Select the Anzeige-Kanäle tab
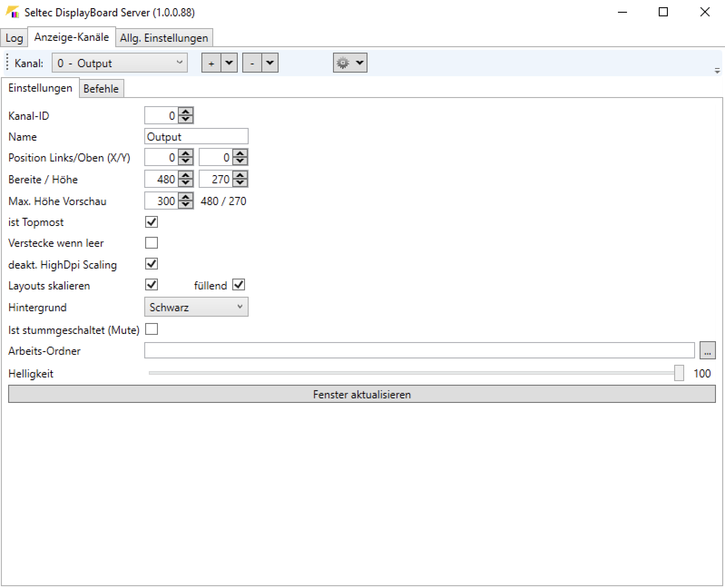725x588 pixels. pyautogui.click(x=72, y=37)
